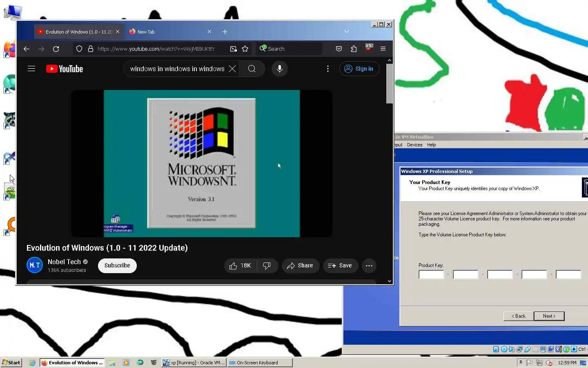Click the YouTube search text field
This screenshot has height=368, width=588.
point(177,69)
